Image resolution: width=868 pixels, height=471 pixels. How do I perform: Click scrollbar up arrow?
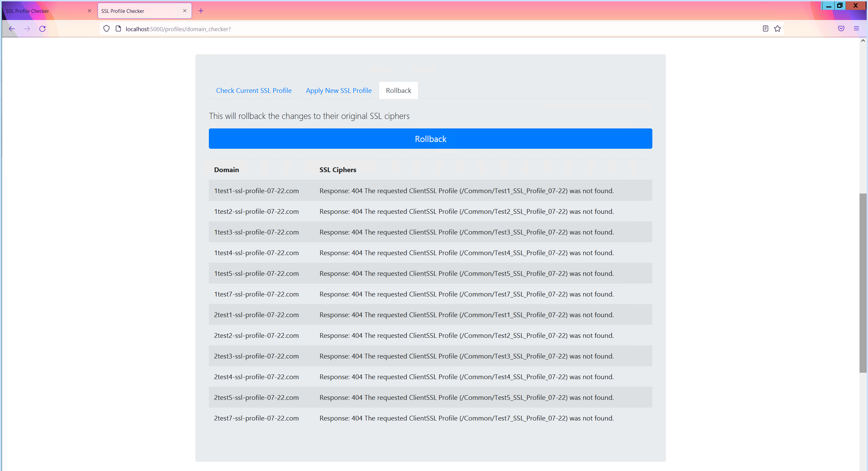(x=863, y=41)
